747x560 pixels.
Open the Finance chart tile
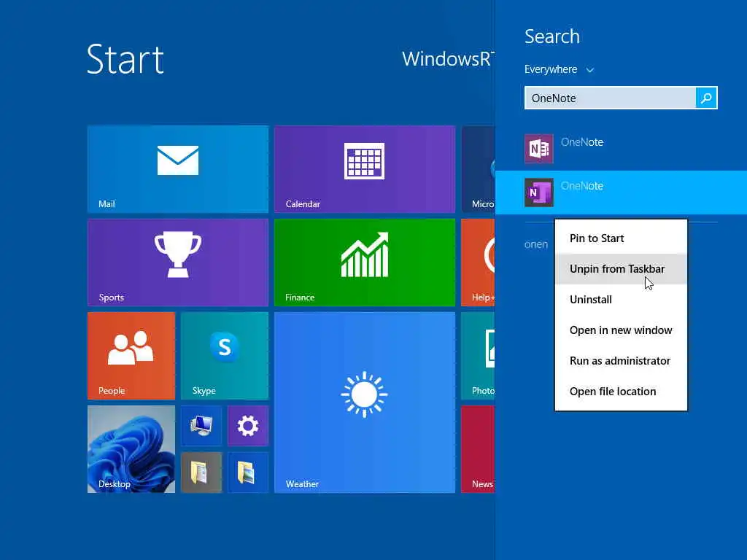[365, 262]
